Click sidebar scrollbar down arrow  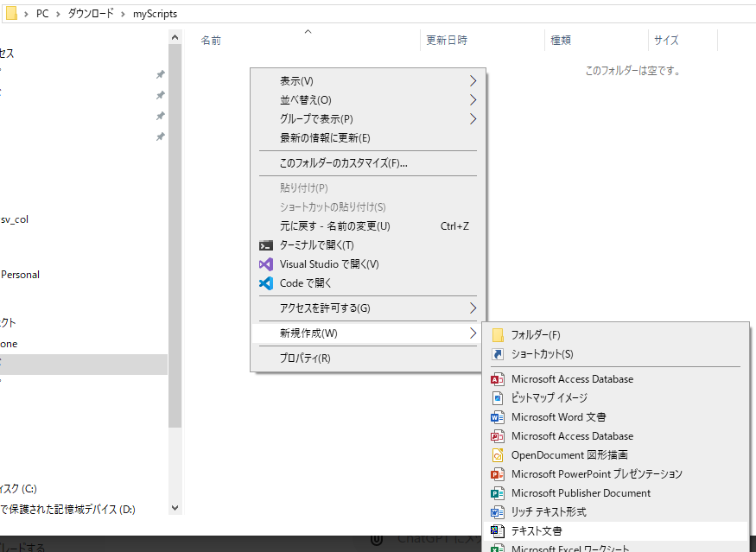175,508
